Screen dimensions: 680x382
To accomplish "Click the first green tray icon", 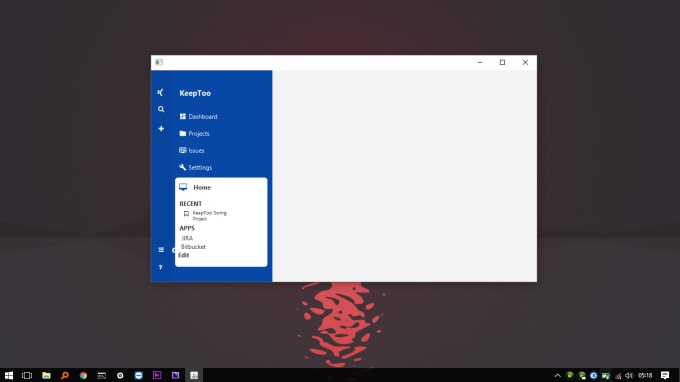I will coord(570,375).
